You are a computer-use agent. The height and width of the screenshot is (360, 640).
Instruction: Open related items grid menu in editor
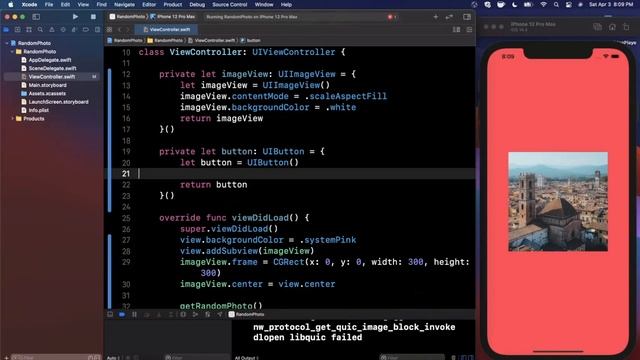click(109, 29)
